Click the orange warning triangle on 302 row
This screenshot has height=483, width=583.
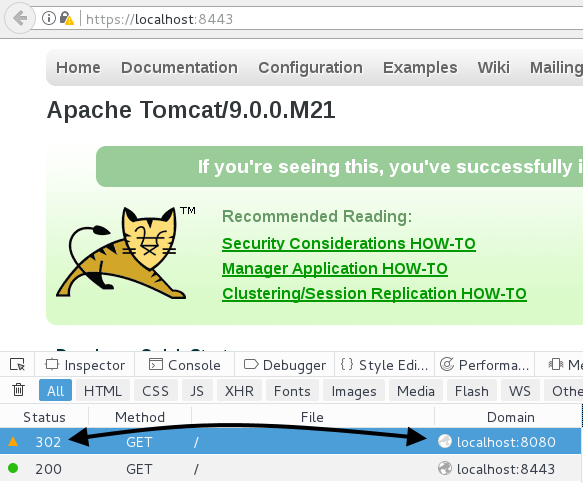pyautogui.click(x=13, y=442)
